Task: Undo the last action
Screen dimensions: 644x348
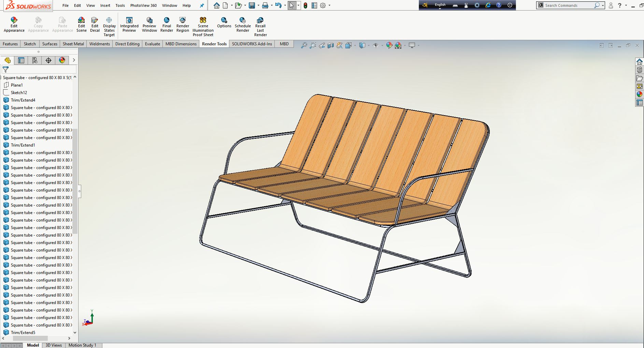Action: pos(278,5)
